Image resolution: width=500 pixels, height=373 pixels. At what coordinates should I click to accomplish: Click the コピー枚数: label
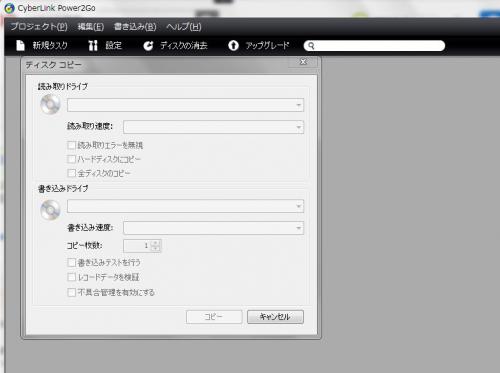pos(85,246)
